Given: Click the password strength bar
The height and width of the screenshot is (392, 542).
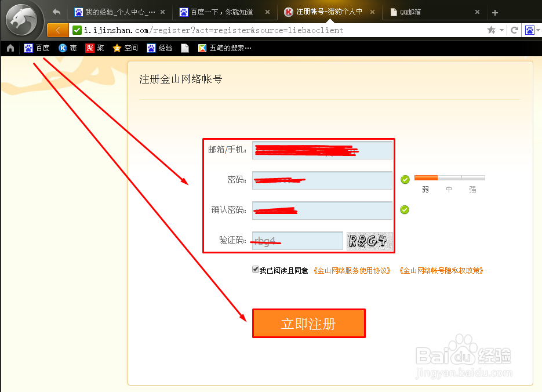Looking at the screenshot, I should tap(449, 177).
